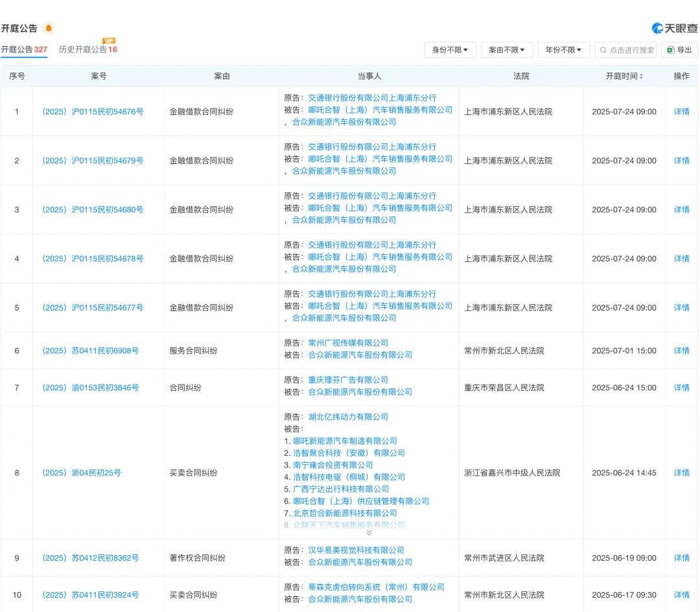700x612 pixels.
Task: Click the 天眼查 logo
Action: click(675, 28)
